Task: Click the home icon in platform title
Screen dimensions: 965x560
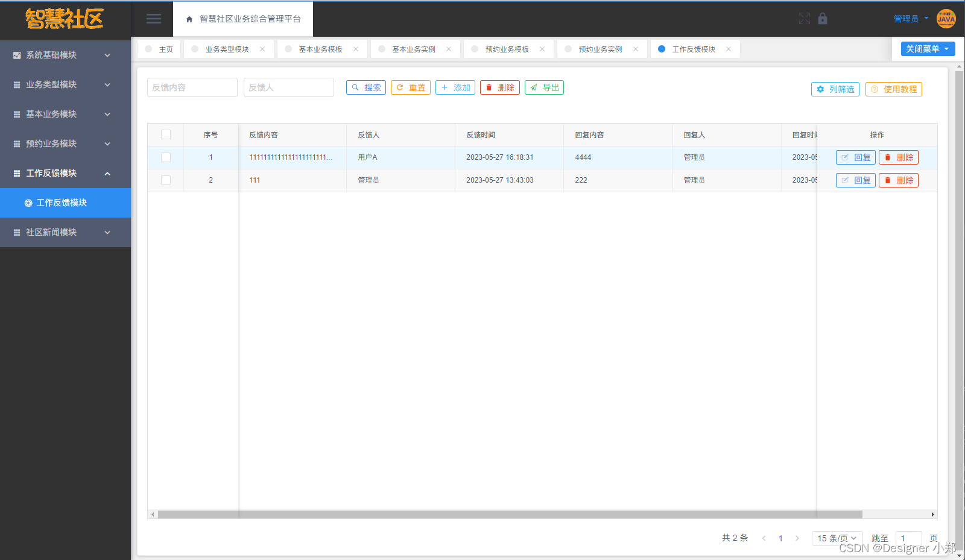Action: tap(189, 19)
